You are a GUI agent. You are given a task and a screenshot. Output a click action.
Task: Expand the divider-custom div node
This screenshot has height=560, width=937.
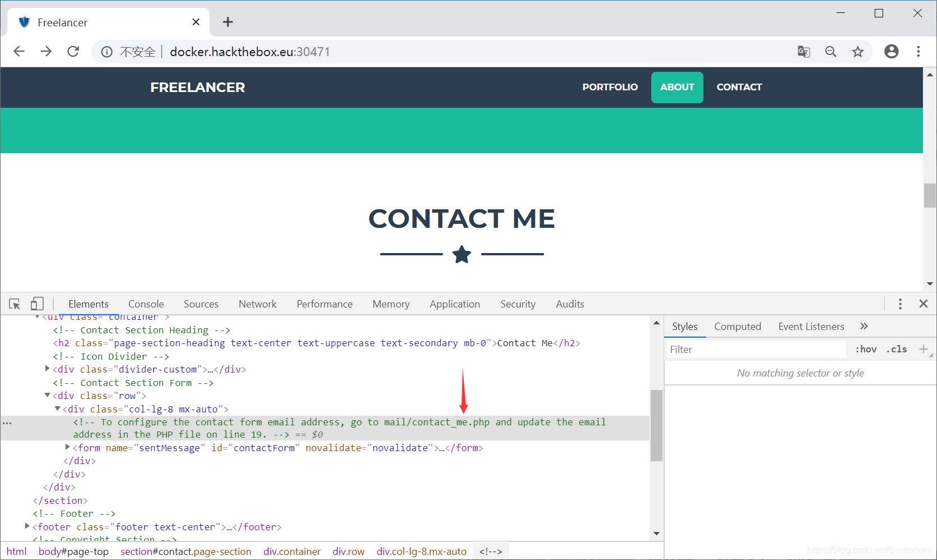pyautogui.click(x=48, y=369)
